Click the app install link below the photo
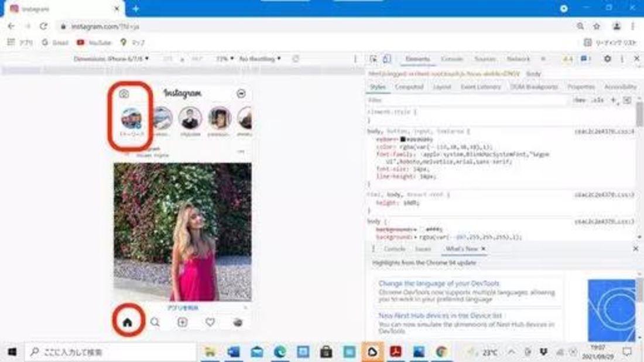 pyautogui.click(x=183, y=308)
